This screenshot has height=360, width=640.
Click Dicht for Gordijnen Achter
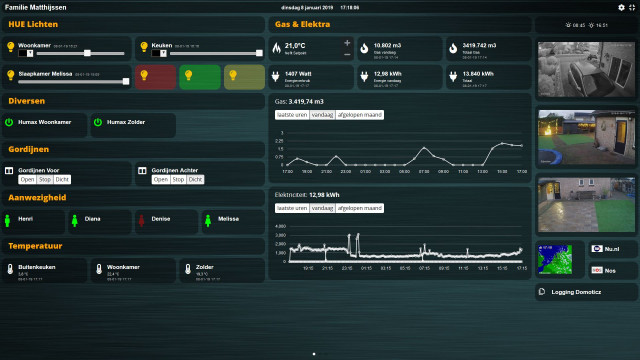pos(196,180)
